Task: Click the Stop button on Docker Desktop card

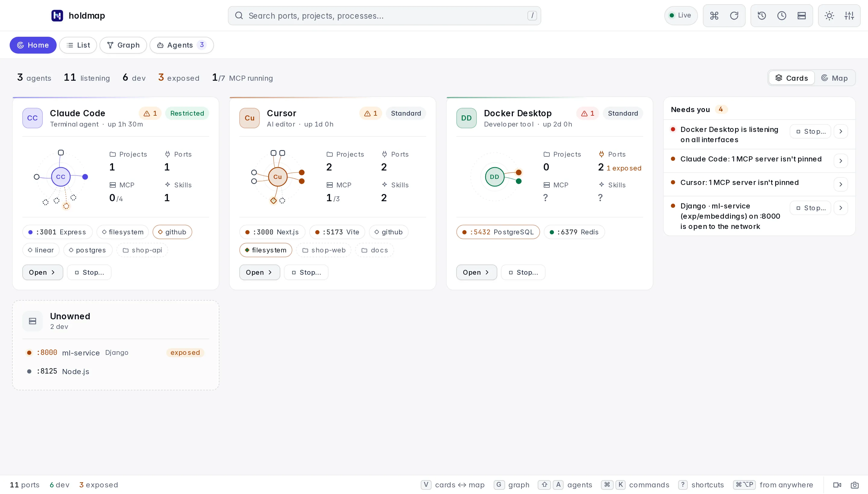Action: [523, 272]
